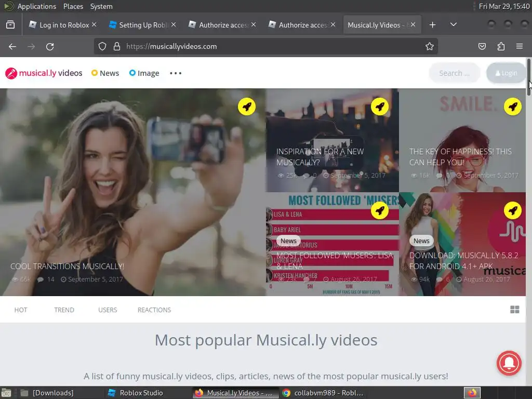
Task: Switch to collabvm989 Chrome window in taskbar
Action: [324, 393]
